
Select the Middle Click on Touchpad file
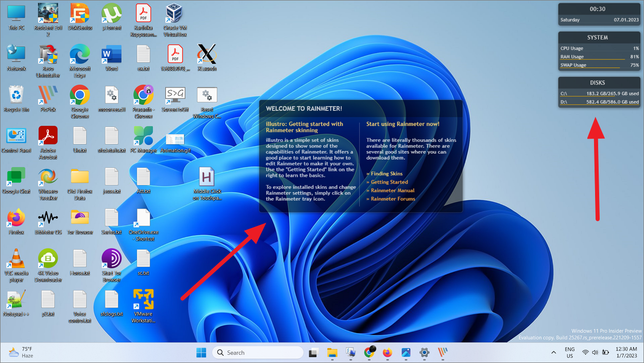[207, 184]
